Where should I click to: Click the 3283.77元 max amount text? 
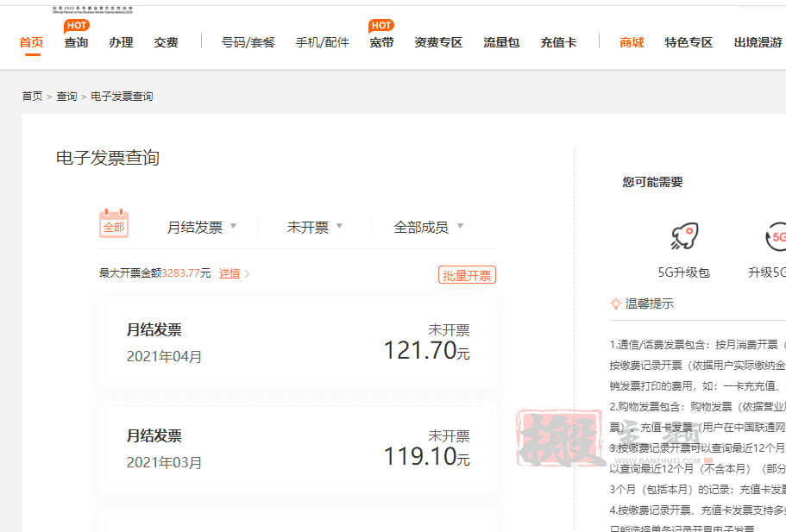point(186,273)
